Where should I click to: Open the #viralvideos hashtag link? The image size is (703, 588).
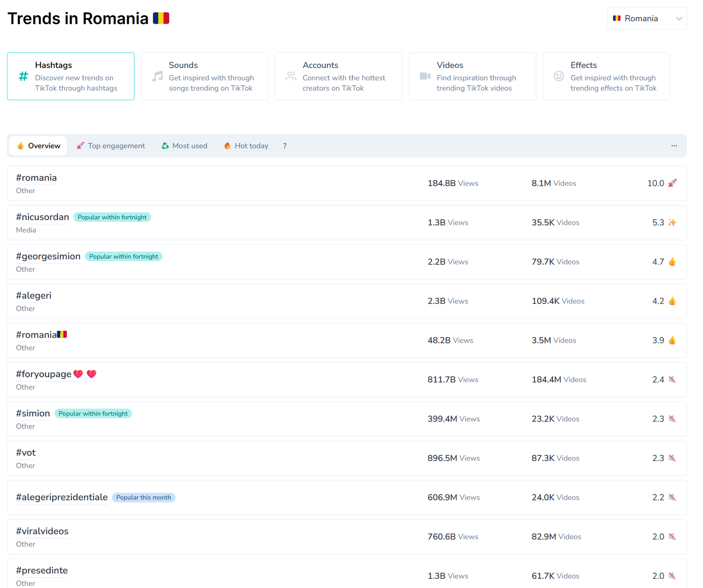point(42,531)
